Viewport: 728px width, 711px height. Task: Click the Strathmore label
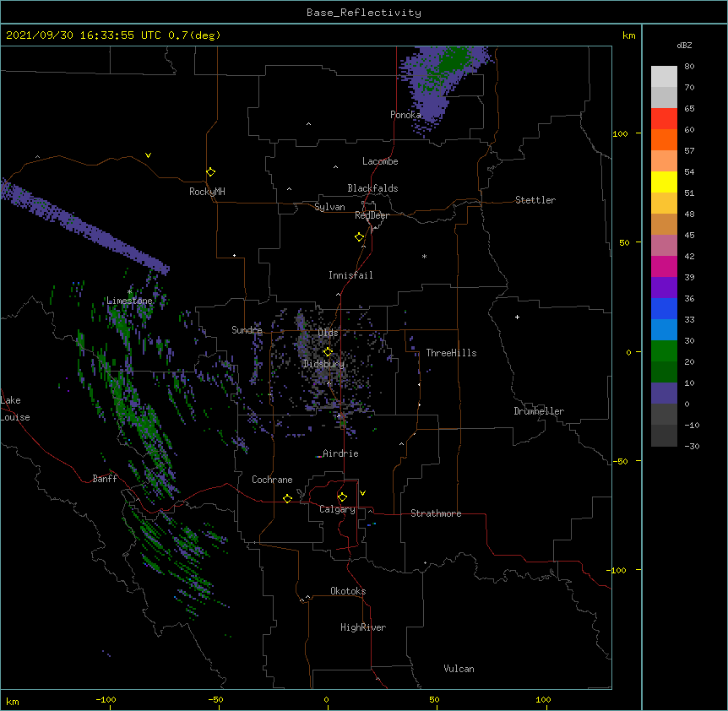[x=436, y=513]
